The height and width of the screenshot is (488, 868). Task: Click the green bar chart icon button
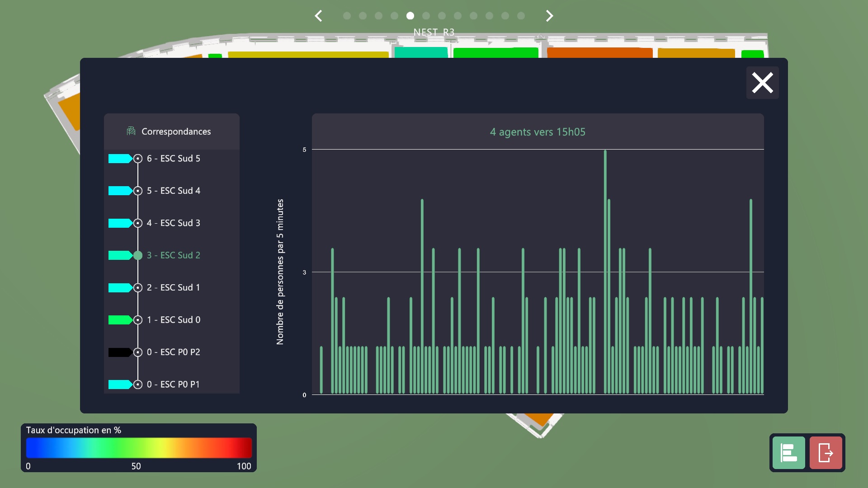click(x=788, y=452)
